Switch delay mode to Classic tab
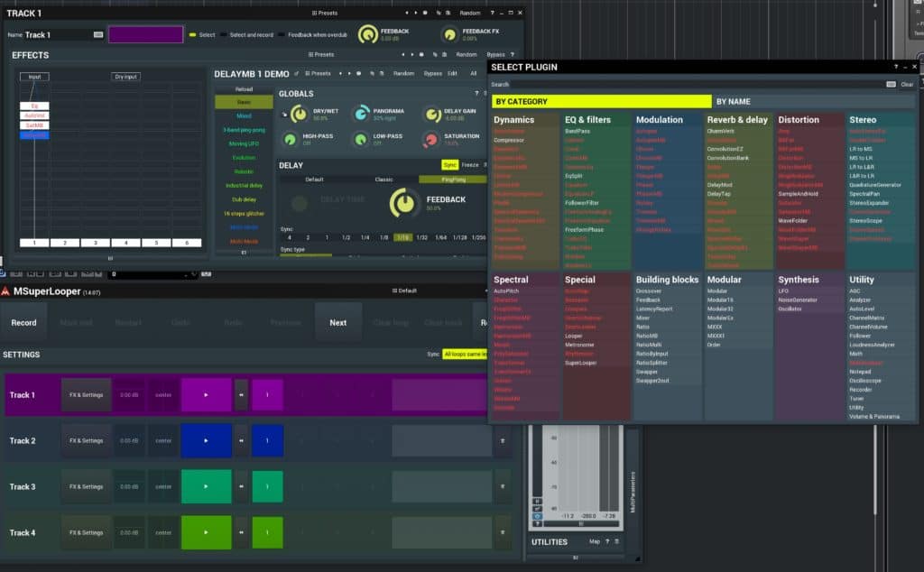The image size is (924, 572). coord(383,179)
